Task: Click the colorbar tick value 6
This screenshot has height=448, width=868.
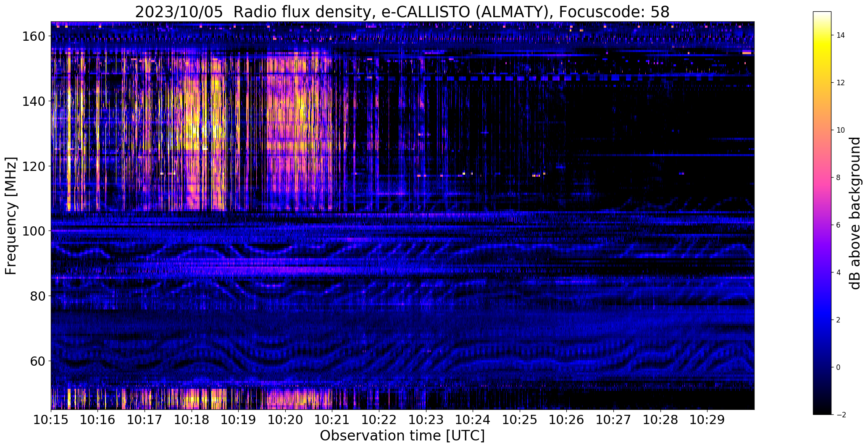Action: (x=838, y=225)
